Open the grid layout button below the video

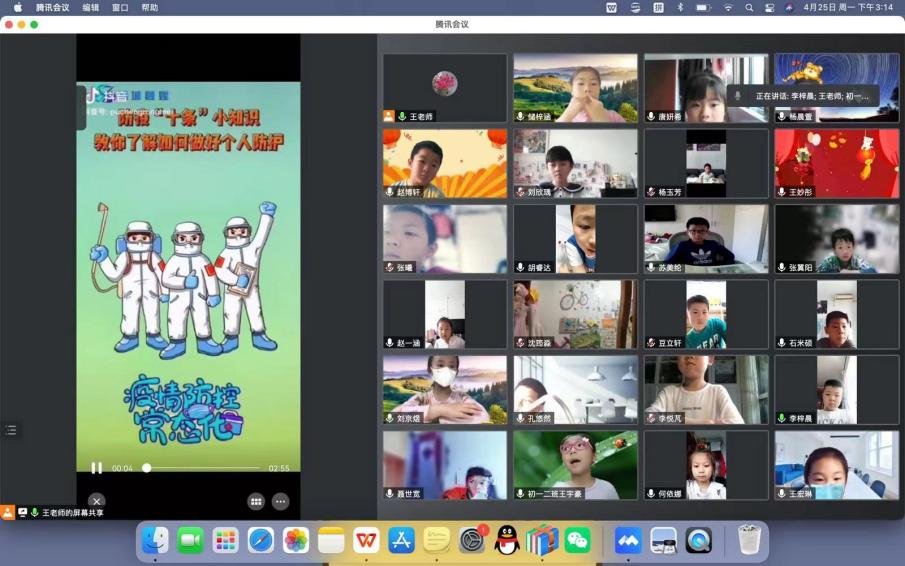point(256,501)
